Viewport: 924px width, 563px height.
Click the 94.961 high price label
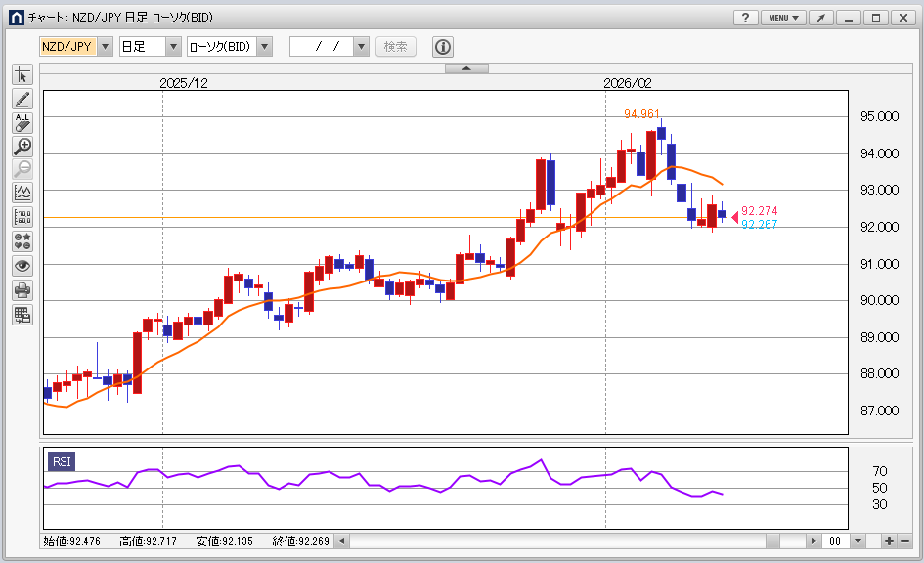pyautogui.click(x=641, y=113)
